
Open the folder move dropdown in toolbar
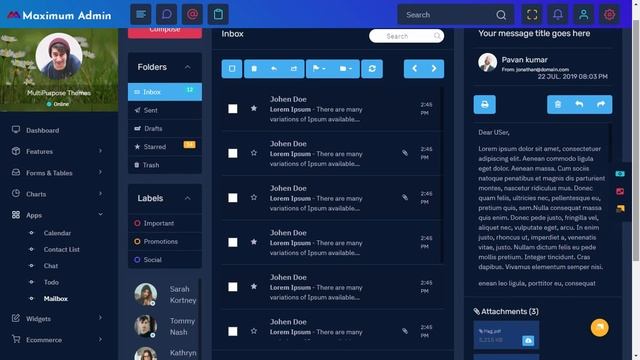(x=346, y=69)
